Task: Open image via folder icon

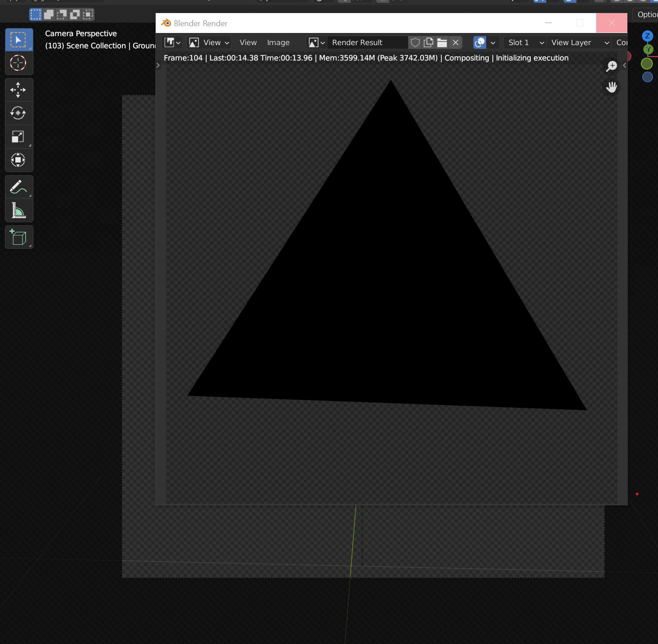Action: pos(442,42)
